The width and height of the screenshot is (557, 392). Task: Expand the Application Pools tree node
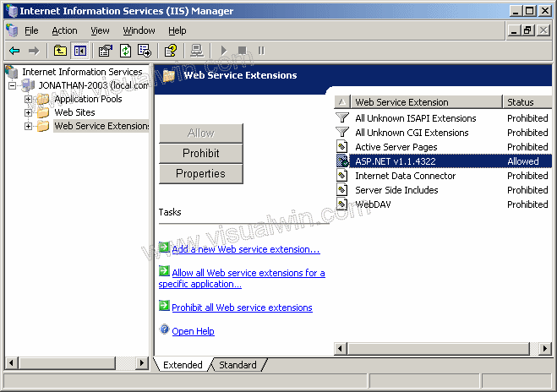(28, 99)
